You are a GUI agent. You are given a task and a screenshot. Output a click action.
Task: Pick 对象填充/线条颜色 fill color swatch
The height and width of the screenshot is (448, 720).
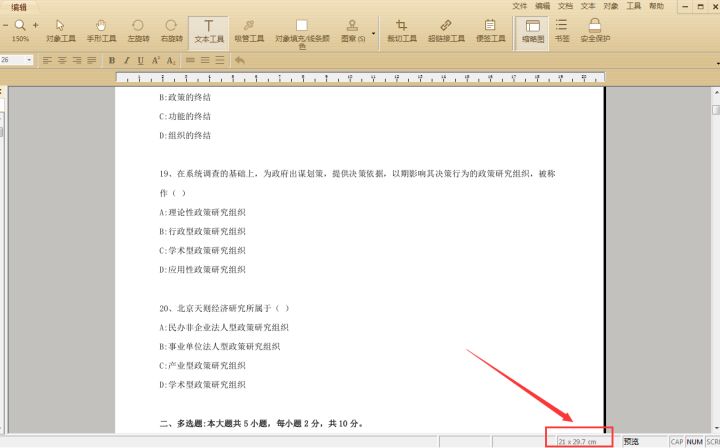pos(302,25)
